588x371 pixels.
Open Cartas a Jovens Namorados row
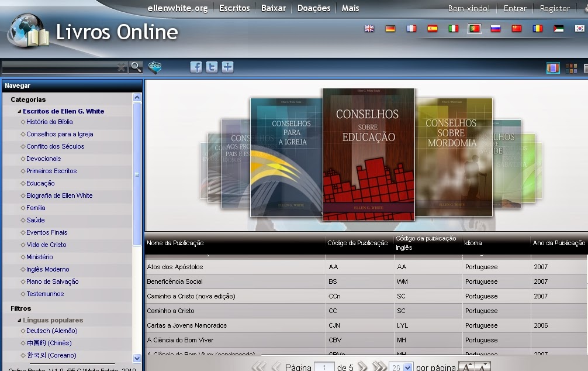pos(366,325)
